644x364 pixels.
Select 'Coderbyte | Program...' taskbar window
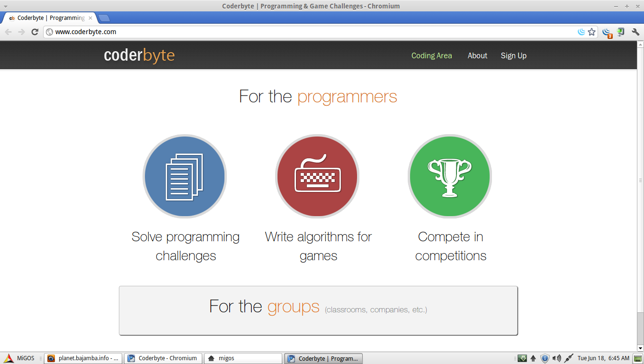click(x=323, y=358)
